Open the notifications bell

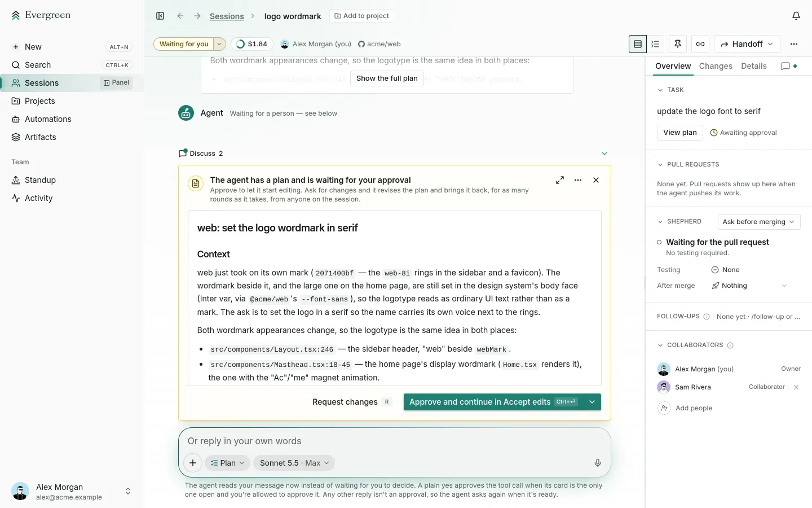coord(796,16)
